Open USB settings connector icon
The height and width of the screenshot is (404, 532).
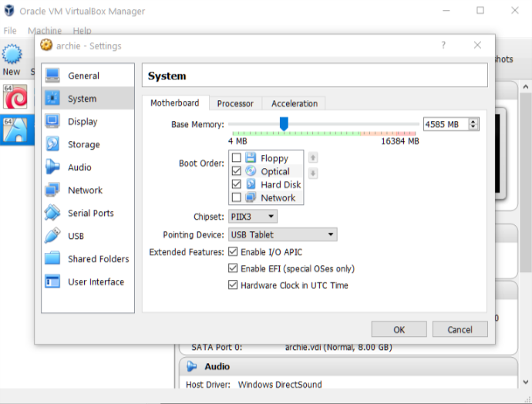pos(52,236)
